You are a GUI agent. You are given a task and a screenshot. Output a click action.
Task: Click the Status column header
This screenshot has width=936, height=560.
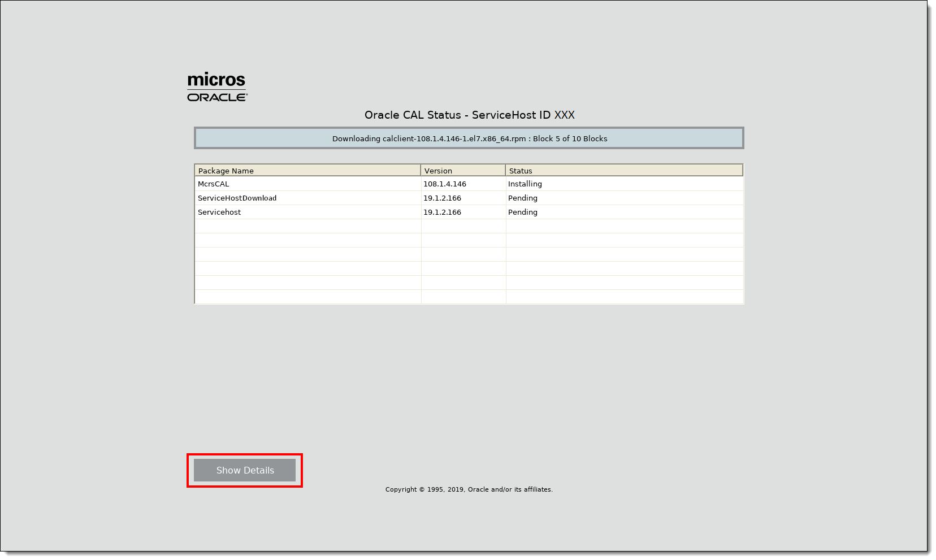coord(623,171)
